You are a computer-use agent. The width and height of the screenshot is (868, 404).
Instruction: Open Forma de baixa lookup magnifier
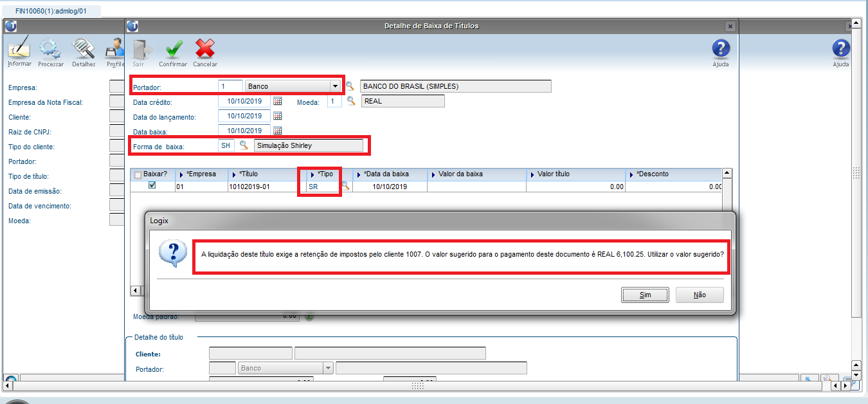pyautogui.click(x=244, y=145)
